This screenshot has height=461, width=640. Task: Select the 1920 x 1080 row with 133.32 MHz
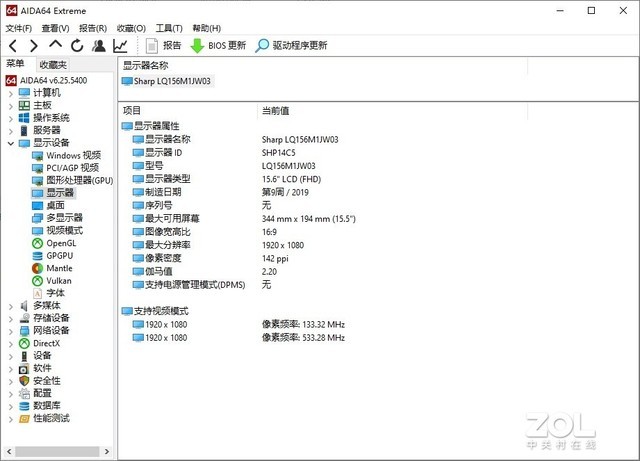tap(239, 325)
